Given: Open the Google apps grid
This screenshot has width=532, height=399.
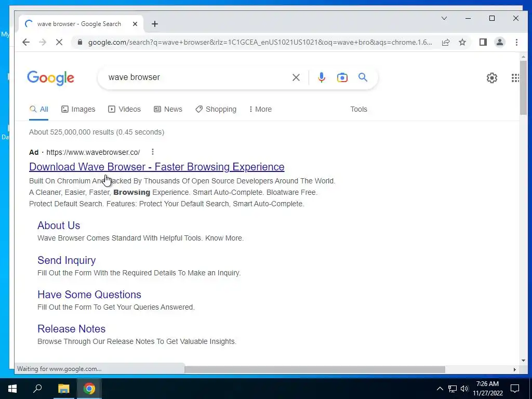Looking at the screenshot, I should (515, 78).
